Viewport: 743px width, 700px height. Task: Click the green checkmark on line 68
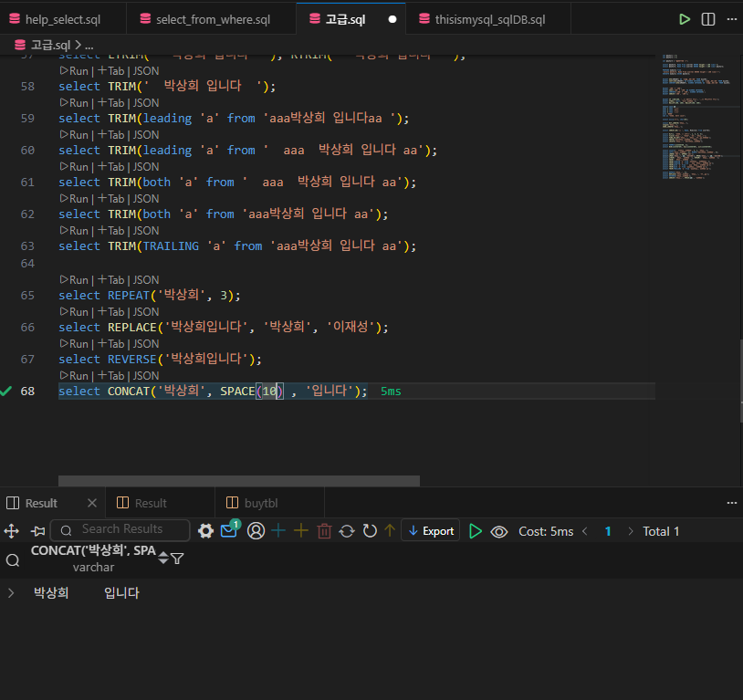5,391
